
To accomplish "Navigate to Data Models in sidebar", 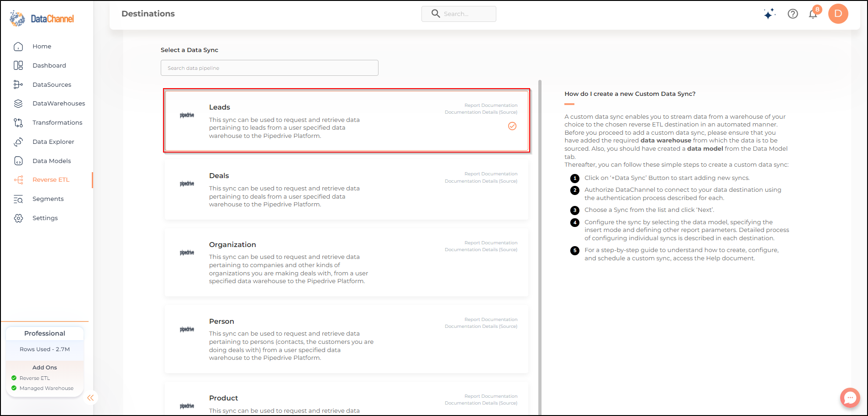I will [x=52, y=161].
